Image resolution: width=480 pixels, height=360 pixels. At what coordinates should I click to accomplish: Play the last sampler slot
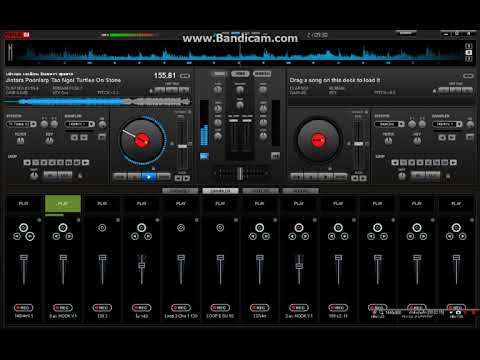pos(456,203)
